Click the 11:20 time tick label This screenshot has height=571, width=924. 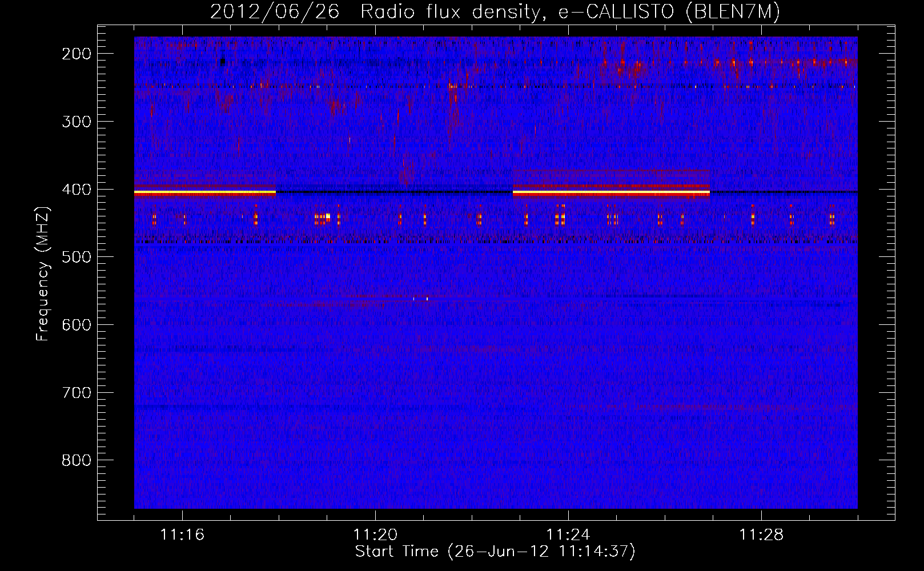[375, 535]
